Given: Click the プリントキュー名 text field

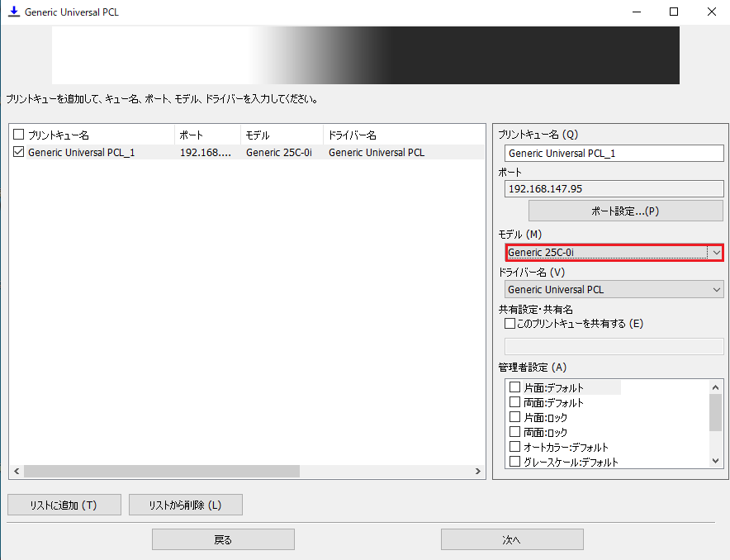Looking at the screenshot, I should pos(614,153).
